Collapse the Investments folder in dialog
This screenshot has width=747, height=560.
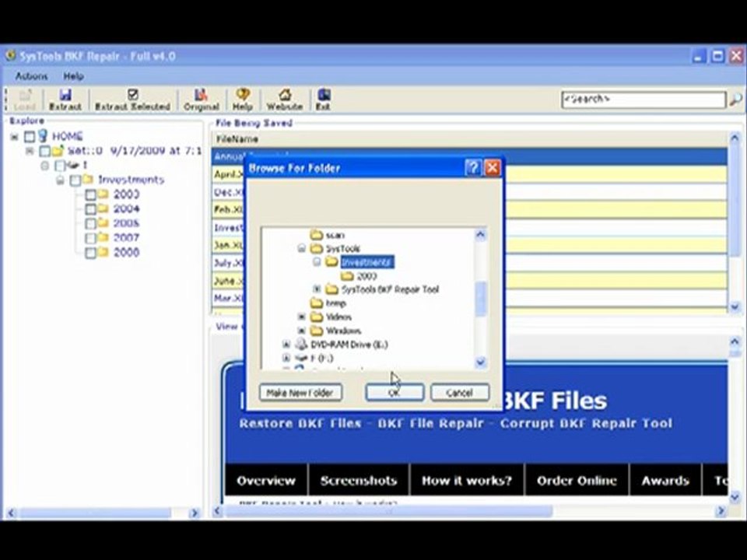(317, 262)
